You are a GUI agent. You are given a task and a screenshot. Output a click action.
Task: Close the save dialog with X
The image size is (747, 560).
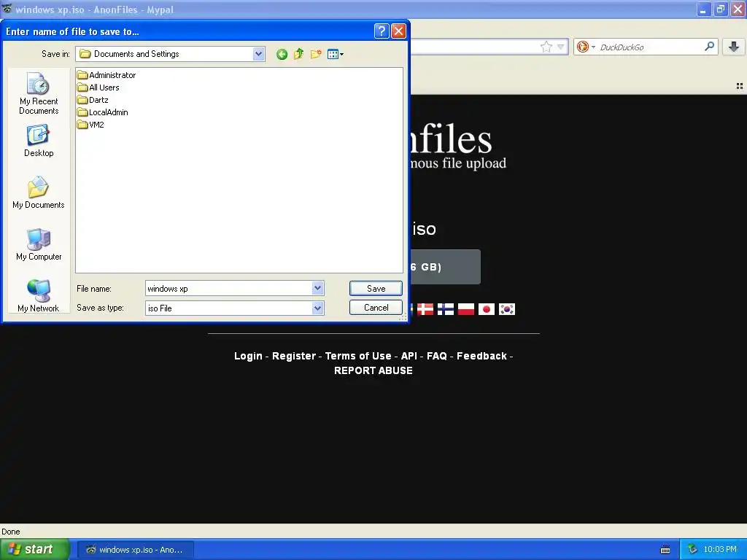pos(399,31)
